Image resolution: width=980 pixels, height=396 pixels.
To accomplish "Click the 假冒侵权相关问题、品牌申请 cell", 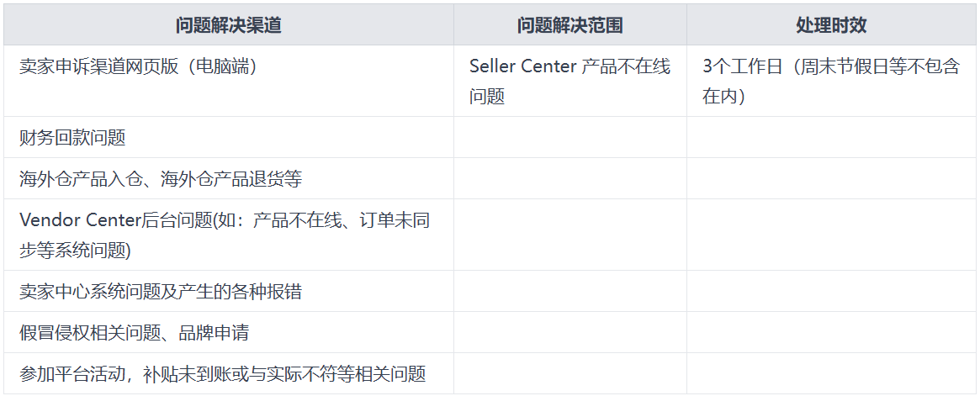I will pos(229,332).
